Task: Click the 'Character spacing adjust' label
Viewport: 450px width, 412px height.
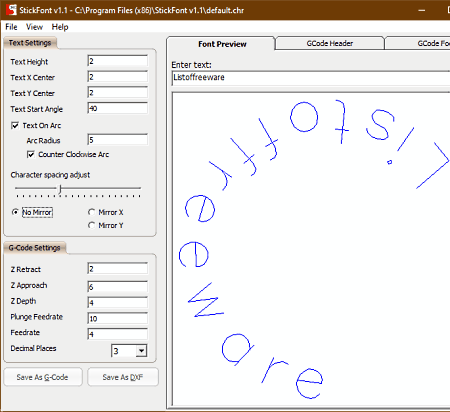Action: [x=50, y=175]
